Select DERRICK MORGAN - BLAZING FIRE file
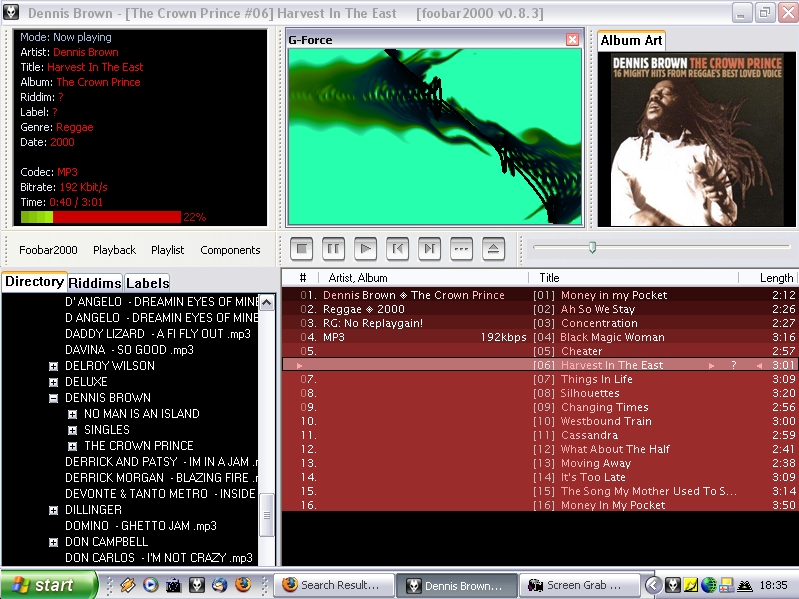The height and width of the screenshot is (599, 799). 161,478
